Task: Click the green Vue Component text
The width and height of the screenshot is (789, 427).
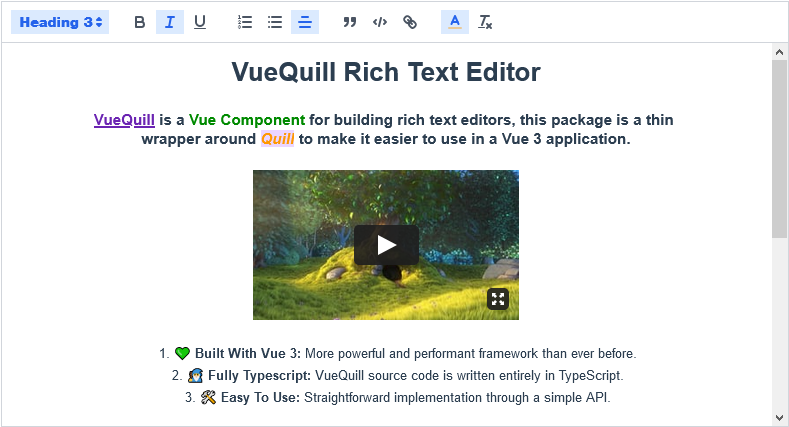Action: [x=247, y=120]
